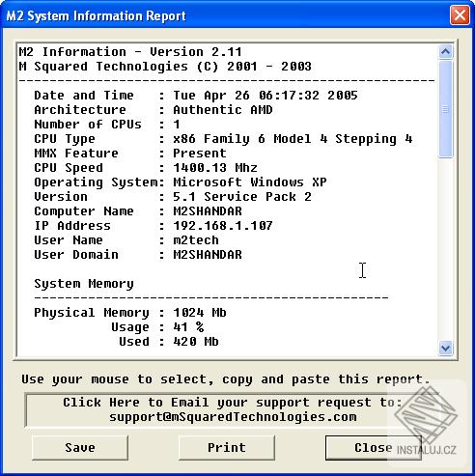Click the IP Address value "192.168.1.107"
This screenshot has width=475, height=476.
[x=223, y=226]
